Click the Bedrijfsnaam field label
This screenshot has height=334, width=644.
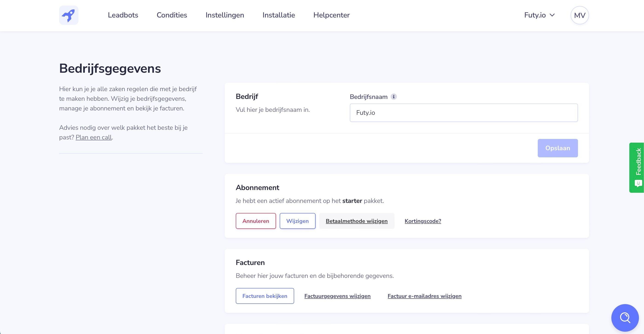tap(368, 97)
